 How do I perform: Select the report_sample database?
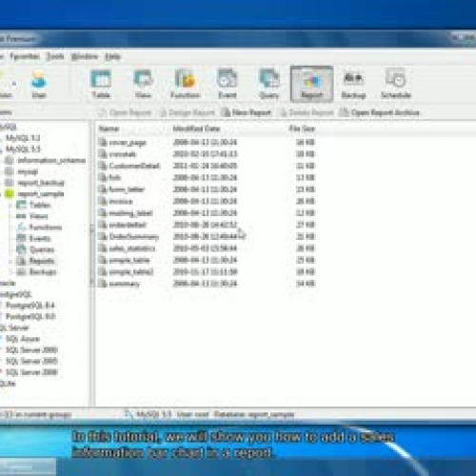(x=41, y=194)
